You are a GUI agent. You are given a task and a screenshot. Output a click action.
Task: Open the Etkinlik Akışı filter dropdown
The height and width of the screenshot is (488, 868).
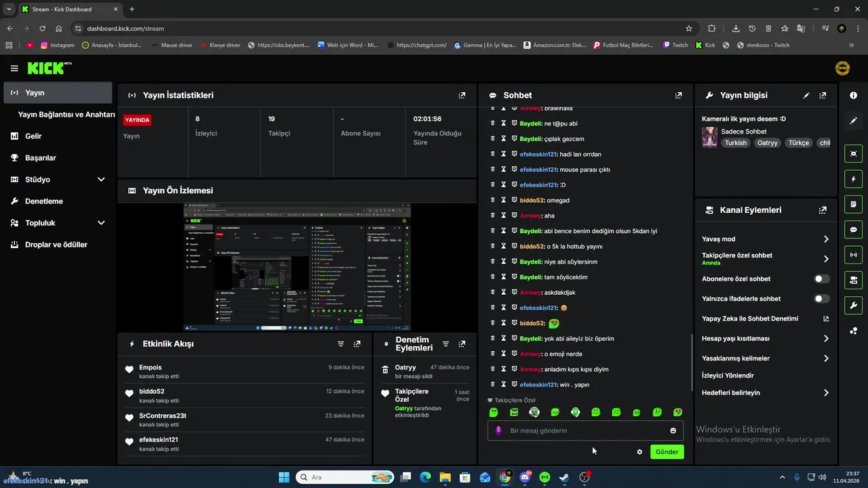coord(341,344)
